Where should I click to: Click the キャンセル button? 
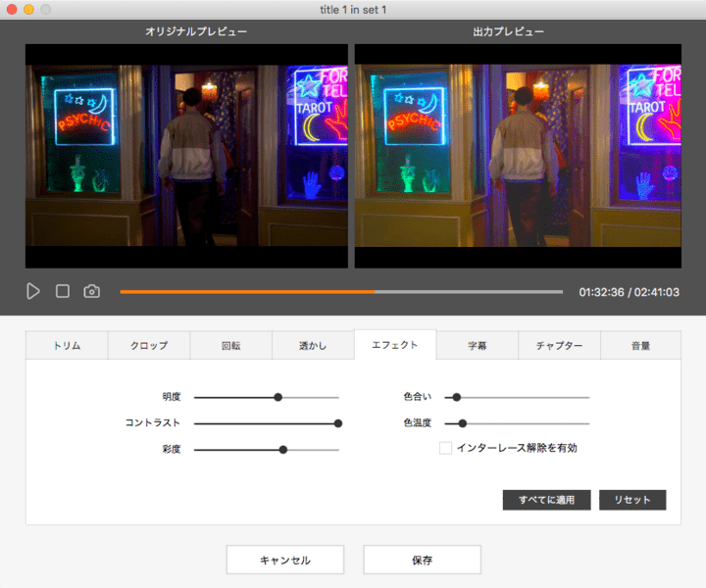(x=285, y=560)
